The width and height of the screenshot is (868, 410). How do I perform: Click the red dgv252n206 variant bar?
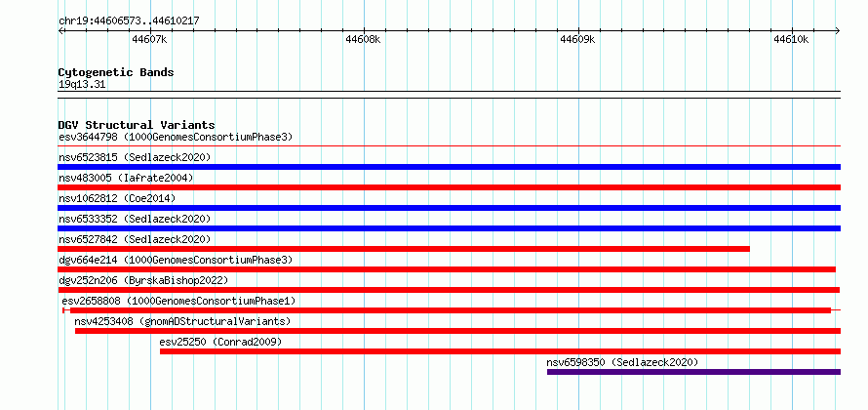pyautogui.click(x=449, y=290)
